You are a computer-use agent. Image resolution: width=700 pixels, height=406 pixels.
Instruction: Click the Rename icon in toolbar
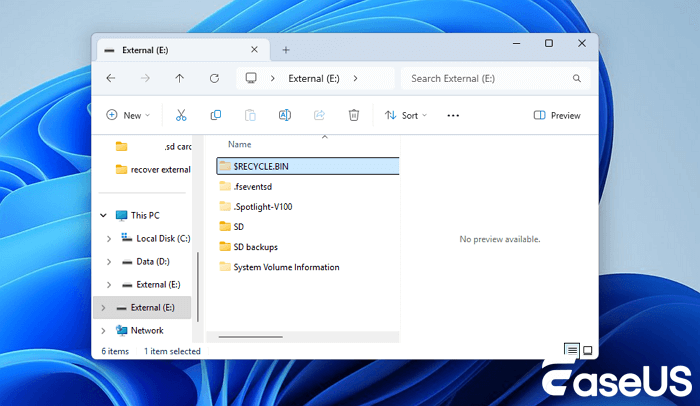[284, 116]
